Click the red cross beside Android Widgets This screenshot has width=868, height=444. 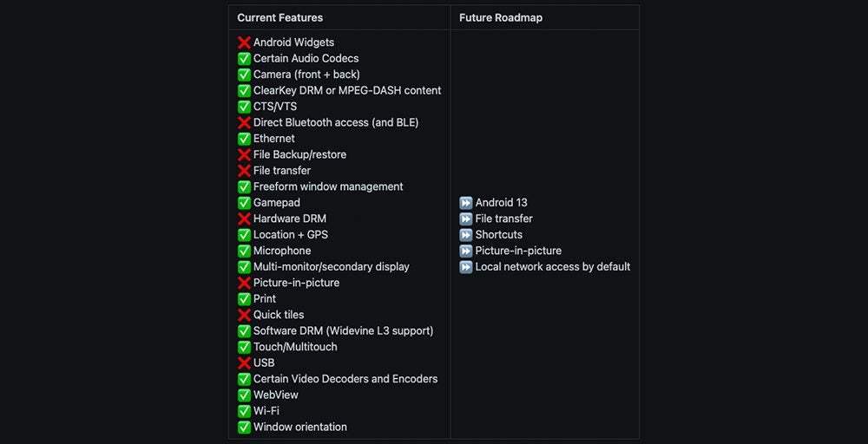click(x=244, y=42)
